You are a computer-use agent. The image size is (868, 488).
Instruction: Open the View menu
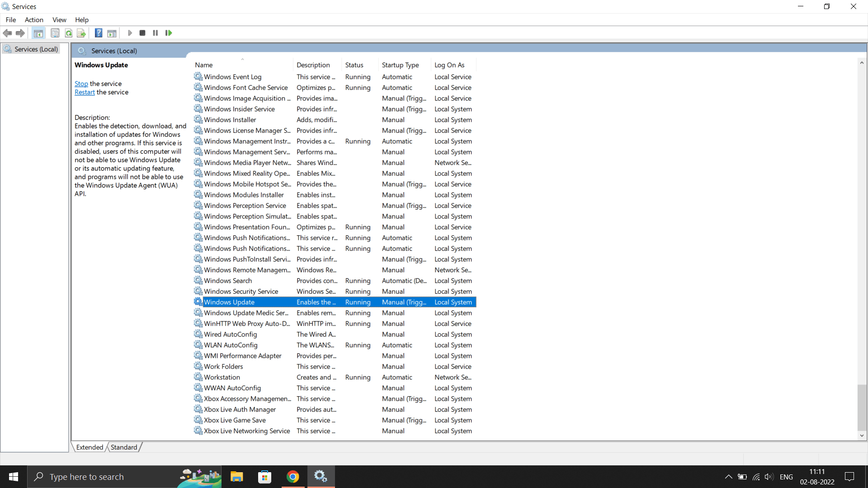[60, 20]
